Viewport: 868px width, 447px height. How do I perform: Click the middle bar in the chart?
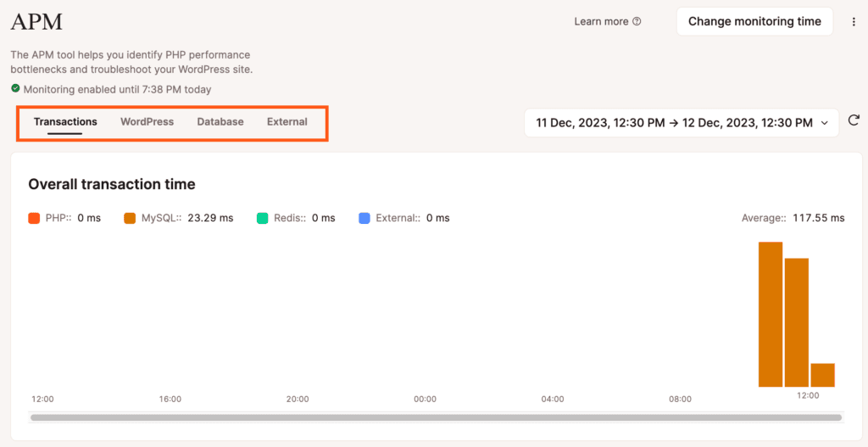coord(796,322)
